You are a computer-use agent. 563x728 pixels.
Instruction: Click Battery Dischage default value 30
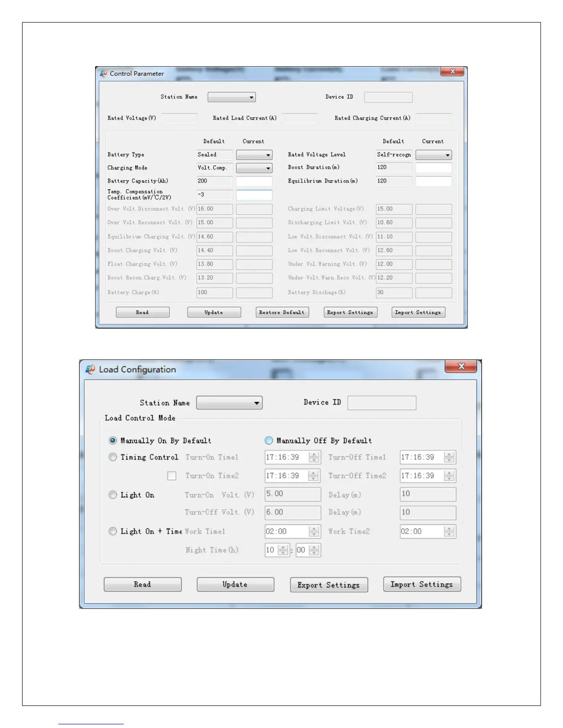[394, 293]
